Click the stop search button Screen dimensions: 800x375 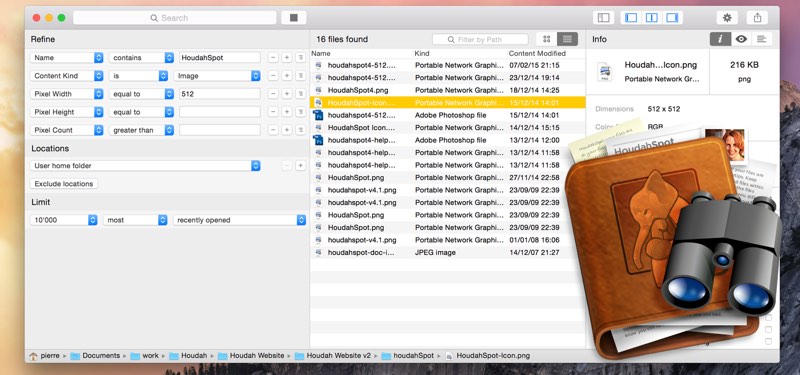(293, 18)
